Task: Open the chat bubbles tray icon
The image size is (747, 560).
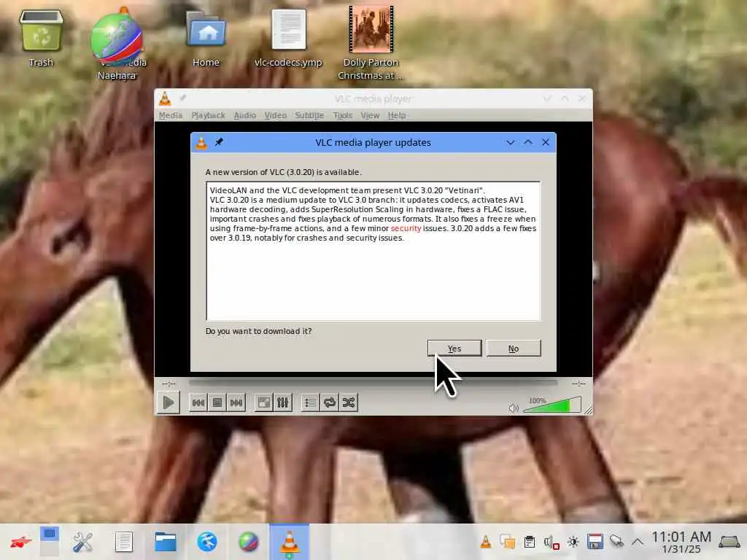Action: coord(508,542)
